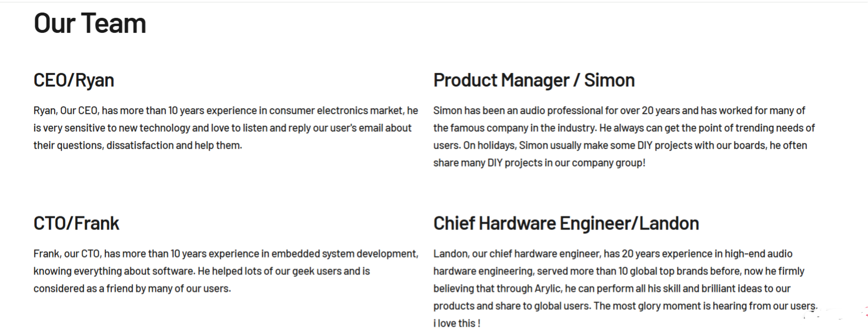Click the "Chief Hardware Engineer/Landon" heading
Image resolution: width=868 pixels, height=336 pixels.
(x=566, y=223)
